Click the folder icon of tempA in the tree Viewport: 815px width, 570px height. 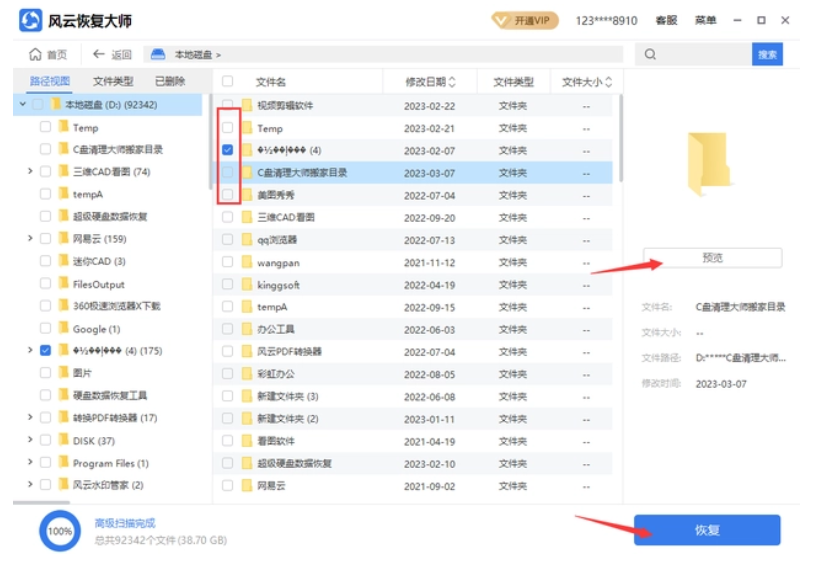63,194
